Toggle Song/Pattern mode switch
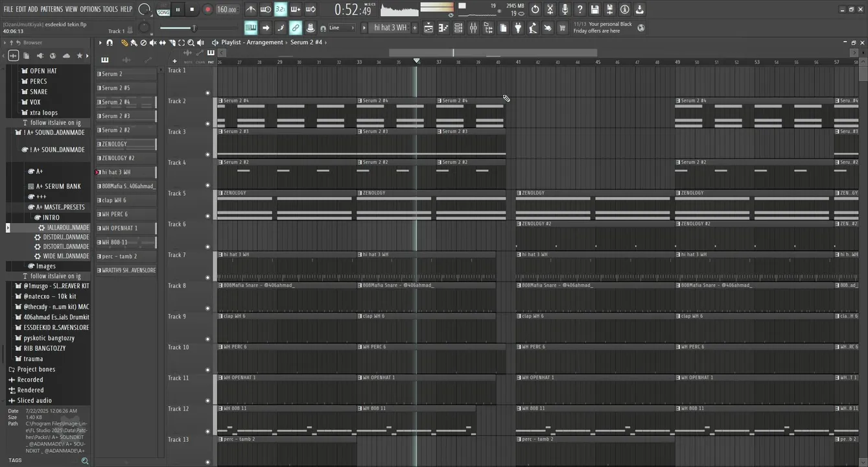Image resolution: width=868 pixels, height=467 pixels. pyautogui.click(x=163, y=10)
